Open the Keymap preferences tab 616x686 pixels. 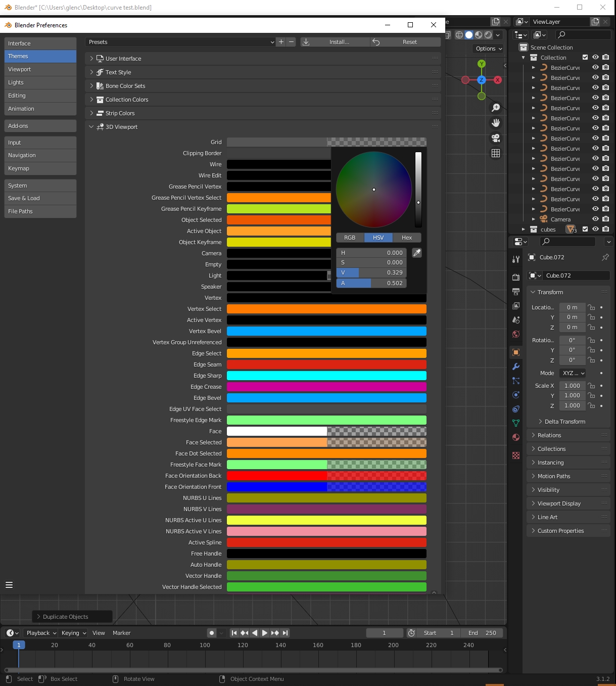[40, 168]
